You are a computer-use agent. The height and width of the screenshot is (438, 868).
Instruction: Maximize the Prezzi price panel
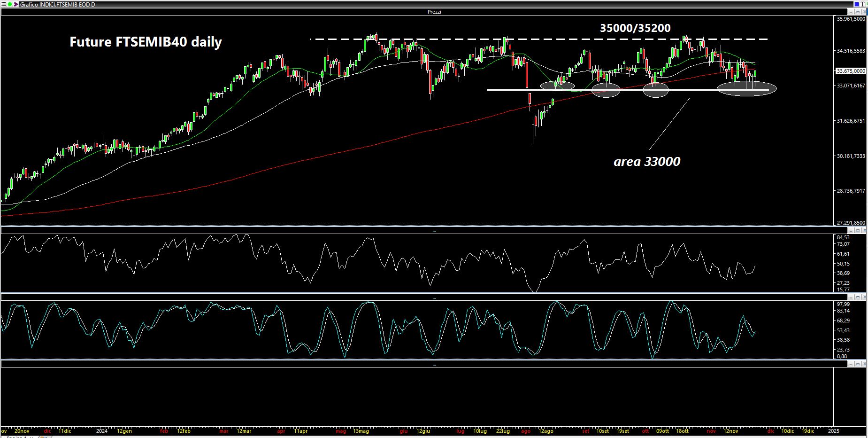(x=857, y=11)
